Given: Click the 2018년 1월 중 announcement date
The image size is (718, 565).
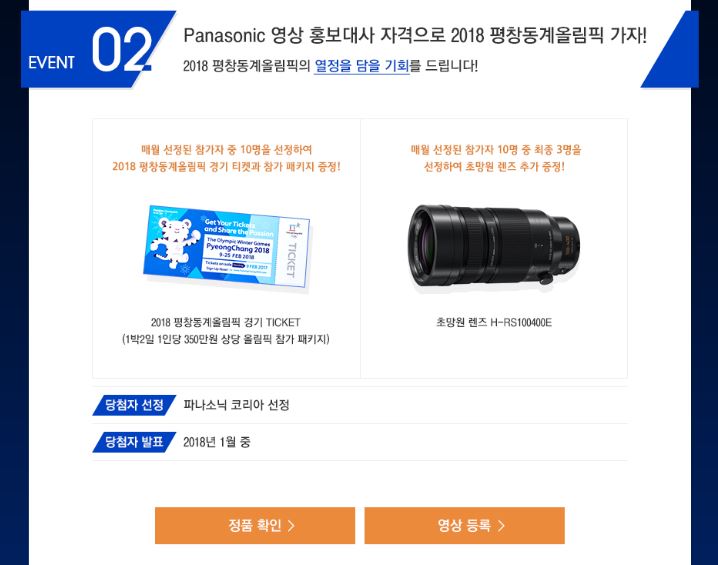Looking at the screenshot, I should click(217, 442).
